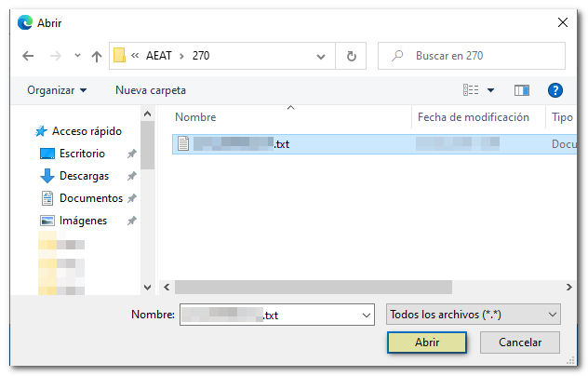Screen dimensions: 588x376
Task: Open the file type filter dropdown
Action: [473, 315]
